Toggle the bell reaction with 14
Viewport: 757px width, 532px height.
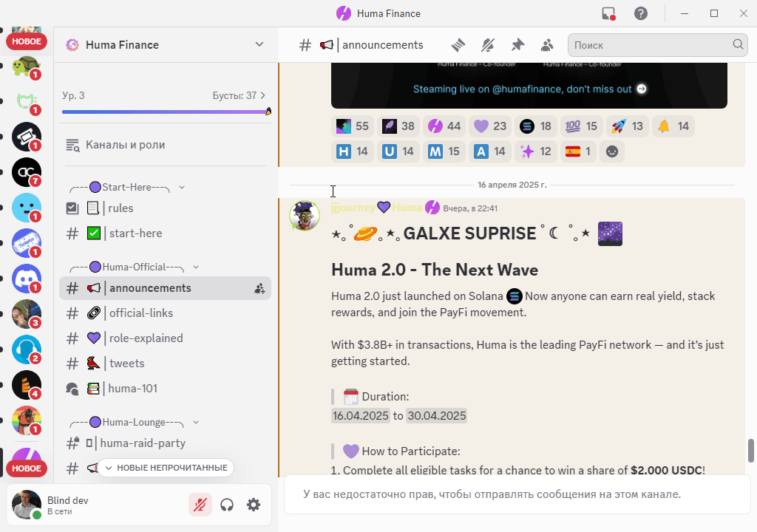[673, 126]
